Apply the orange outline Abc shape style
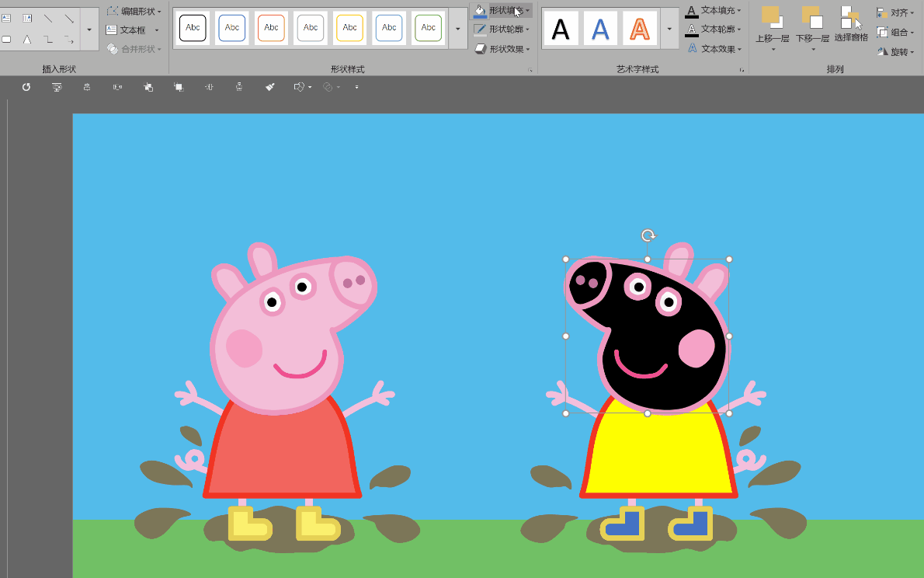 271,28
